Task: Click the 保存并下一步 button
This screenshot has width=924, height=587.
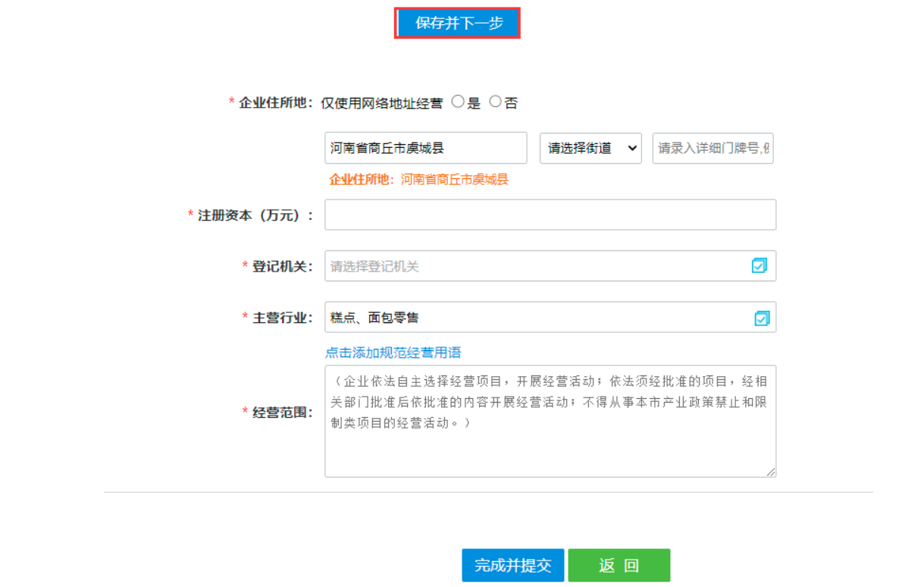Action: click(x=457, y=23)
